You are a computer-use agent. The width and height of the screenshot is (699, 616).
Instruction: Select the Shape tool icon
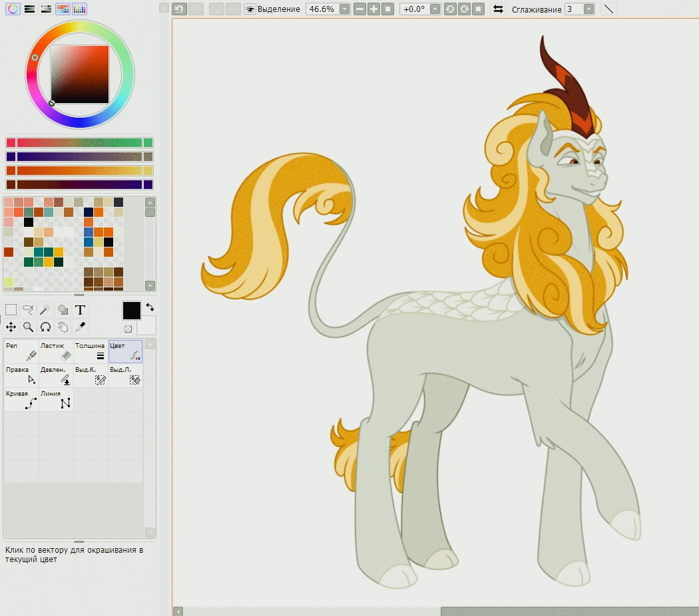[x=63, y=309]
